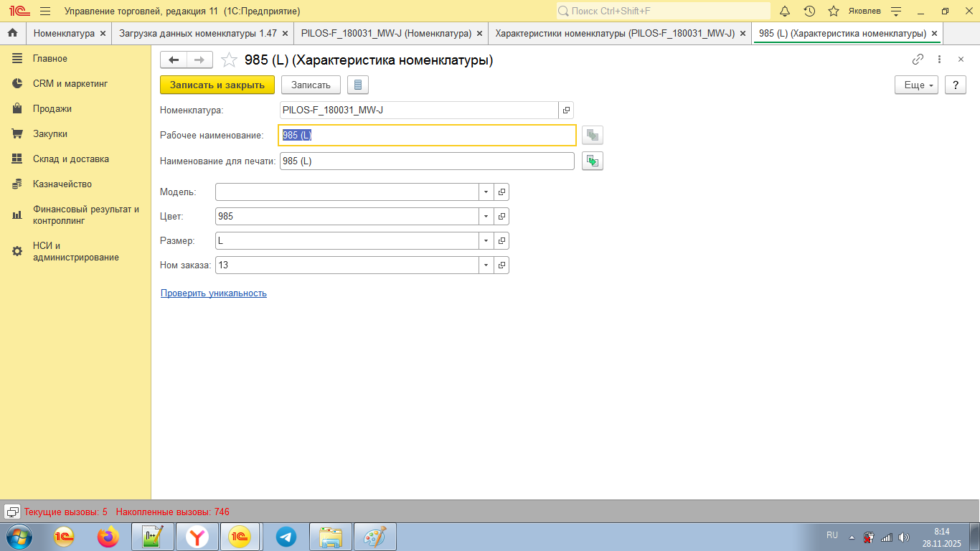Screen dimensions: 980x551
Task: Open the Еще dropdown menu
Action: pos(917,85)
